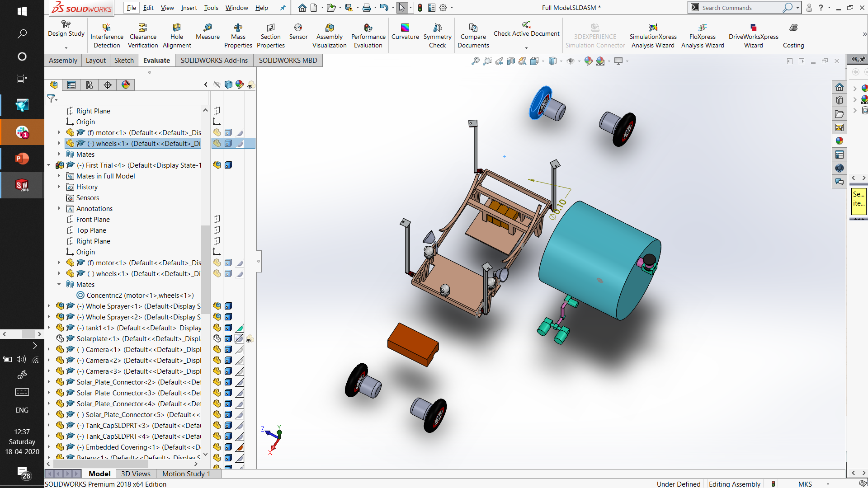Click the tank<1> appearance color swatch

click(240, 328)
